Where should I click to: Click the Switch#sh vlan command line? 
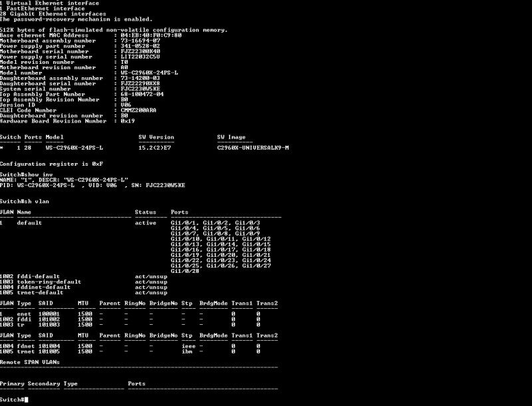coord(25,202)
